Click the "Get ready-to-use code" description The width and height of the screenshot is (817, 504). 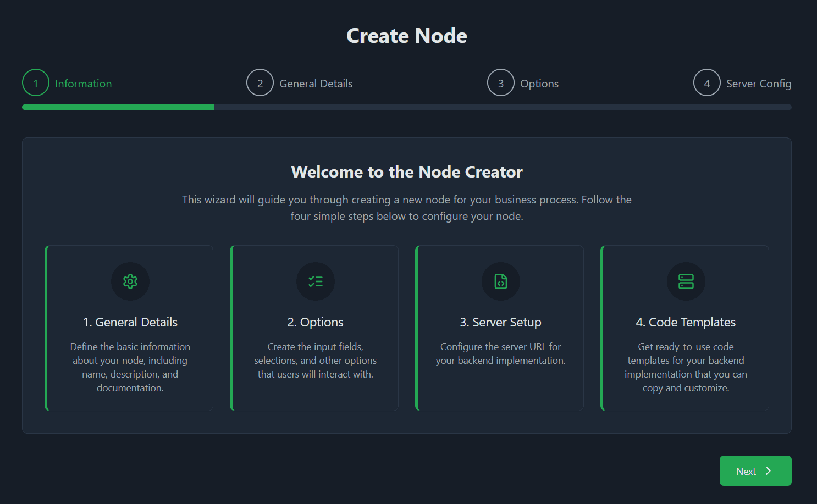click(686, 367)
